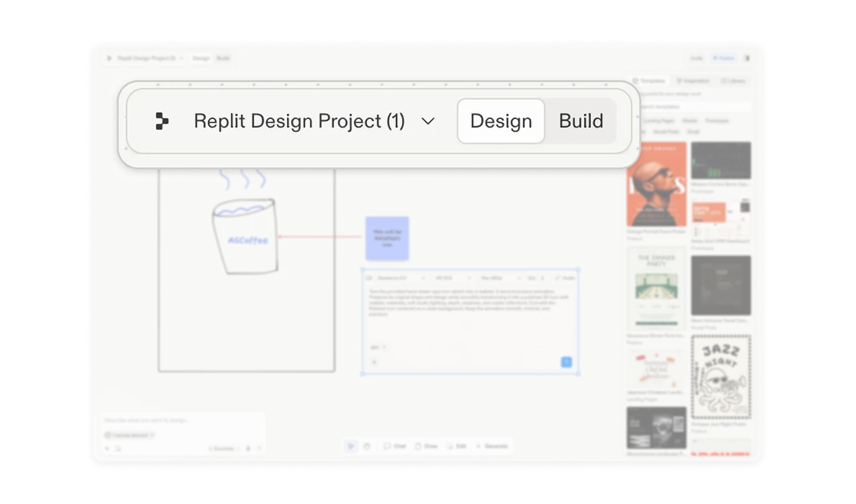The width and height of the screenshot is (856, 504).
Task: Switch to the Build tab in the magnified header
Action: click(581, 121)
